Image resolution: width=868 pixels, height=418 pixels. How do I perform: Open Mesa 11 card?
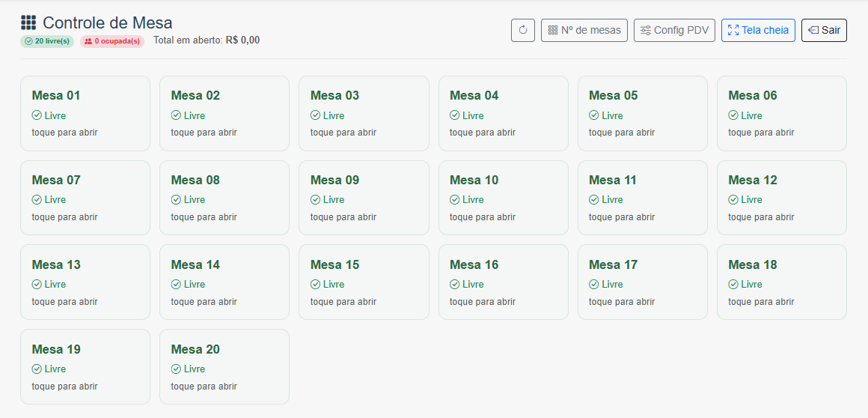pos(643,198)
